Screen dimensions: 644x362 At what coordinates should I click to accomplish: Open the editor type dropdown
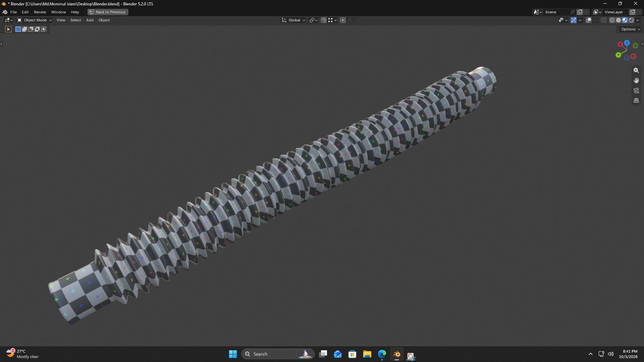[9, 20]
